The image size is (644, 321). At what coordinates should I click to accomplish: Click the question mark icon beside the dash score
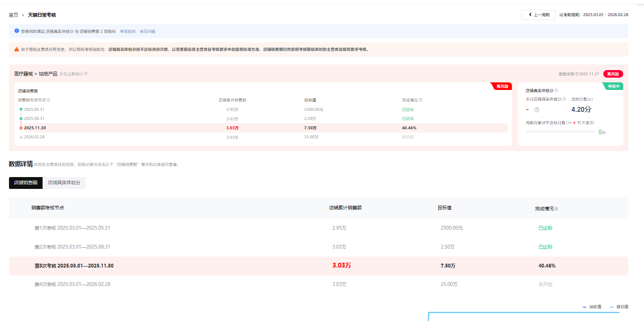click(537, 110)
